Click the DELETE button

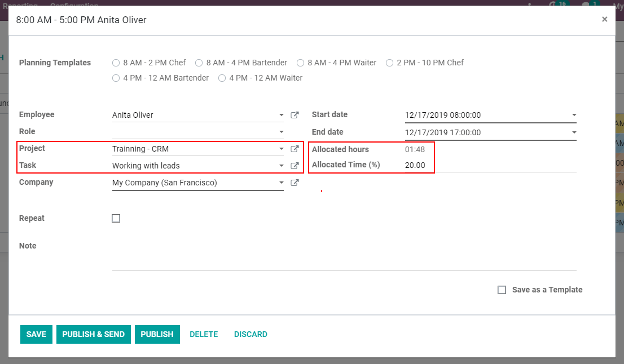204,334
